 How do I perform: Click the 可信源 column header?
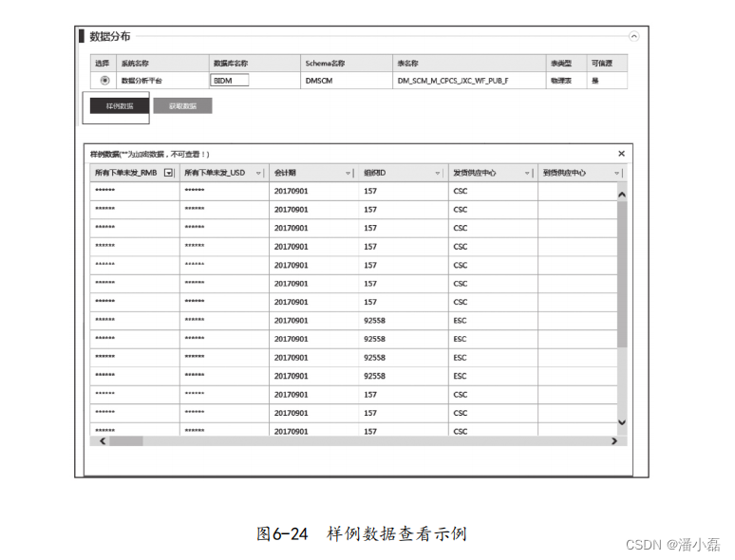point(607,64)
